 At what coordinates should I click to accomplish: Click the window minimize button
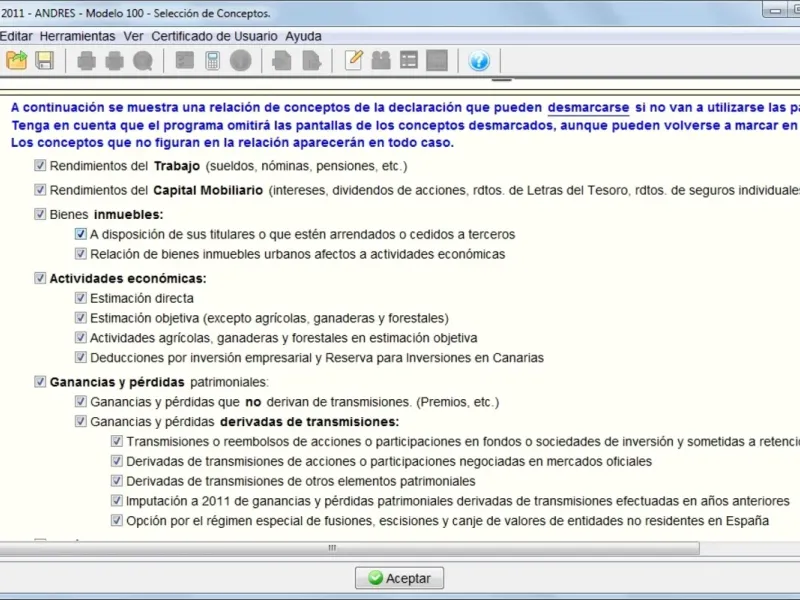[x=776, y=11]
